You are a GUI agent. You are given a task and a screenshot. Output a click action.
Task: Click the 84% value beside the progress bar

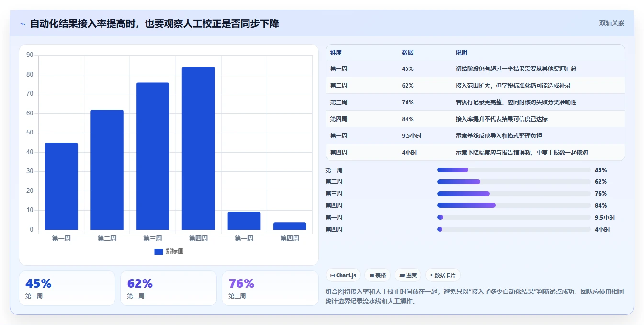tap(600, 206)
